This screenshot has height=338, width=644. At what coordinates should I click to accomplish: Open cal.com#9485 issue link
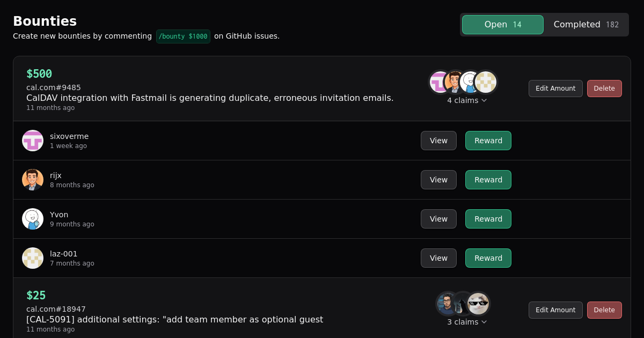(x=54, y=87)
